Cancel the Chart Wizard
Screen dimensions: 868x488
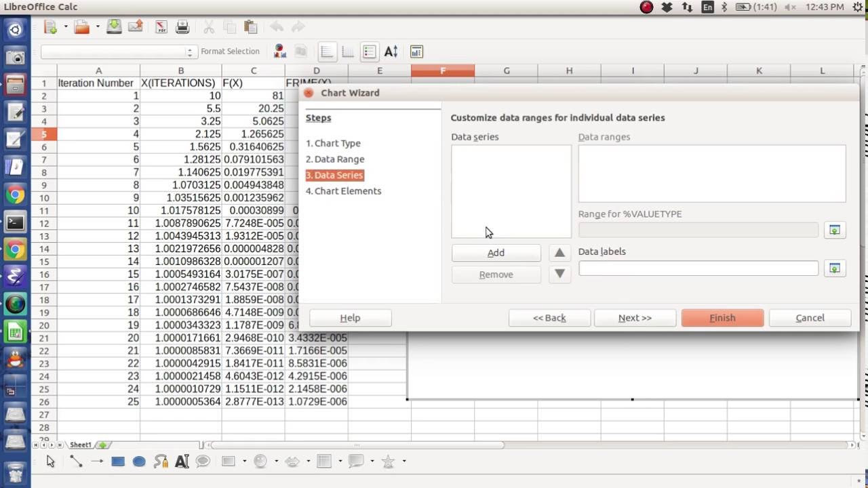(x=810, y=318)
